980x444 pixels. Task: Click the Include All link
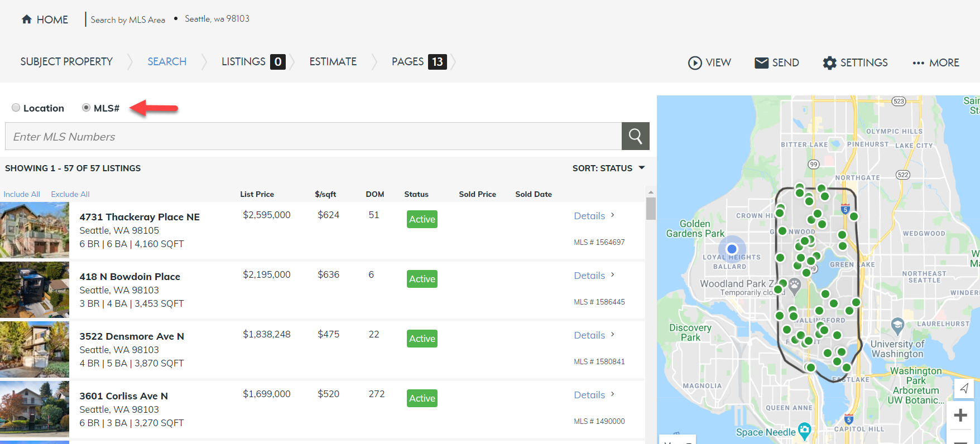point(22,194)
